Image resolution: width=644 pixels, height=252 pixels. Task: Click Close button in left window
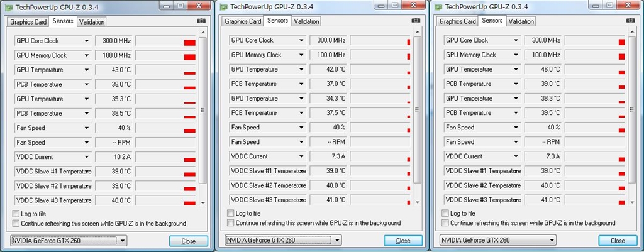coord(189,241)
